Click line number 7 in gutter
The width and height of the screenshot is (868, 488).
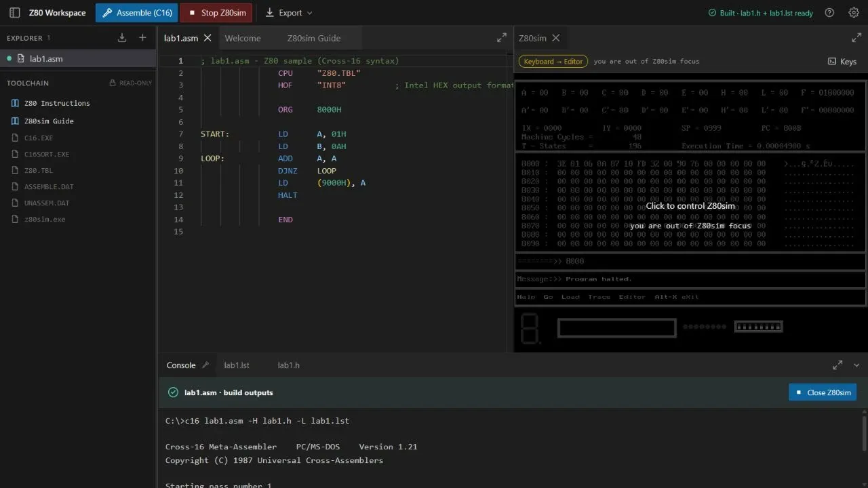pos(180,134)
